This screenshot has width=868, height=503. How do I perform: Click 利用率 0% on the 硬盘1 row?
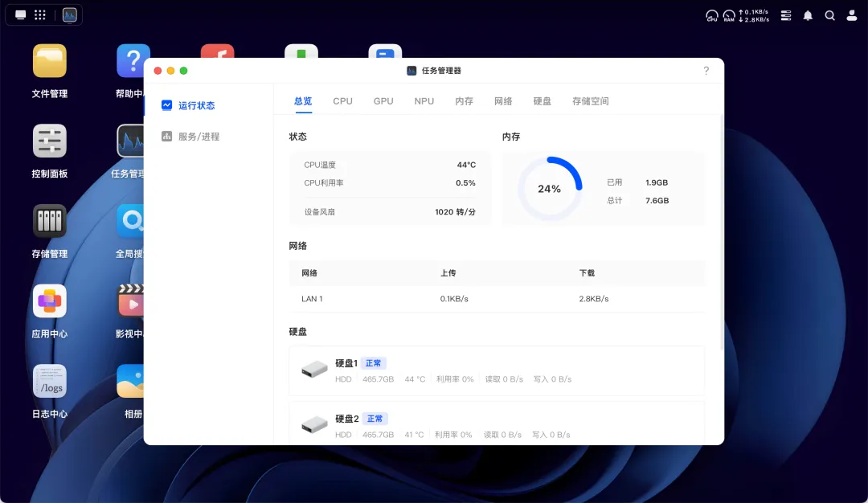pos(454,379)
